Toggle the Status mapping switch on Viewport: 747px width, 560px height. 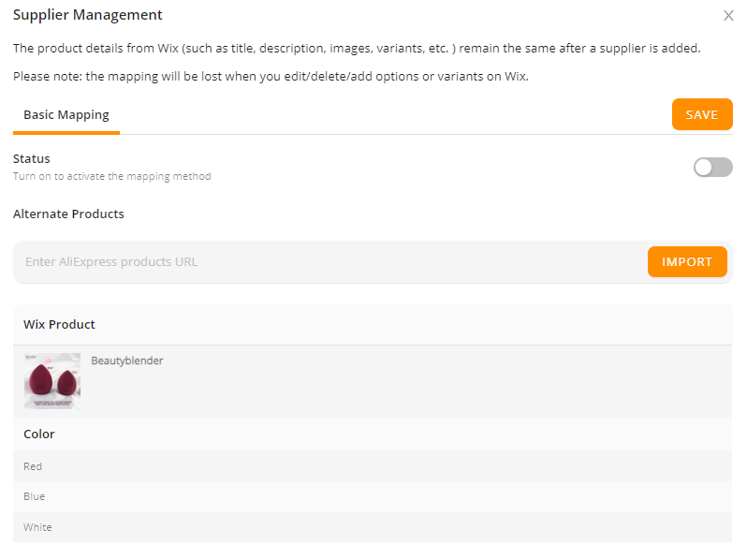pyautogui.click(x=712, y=168)
